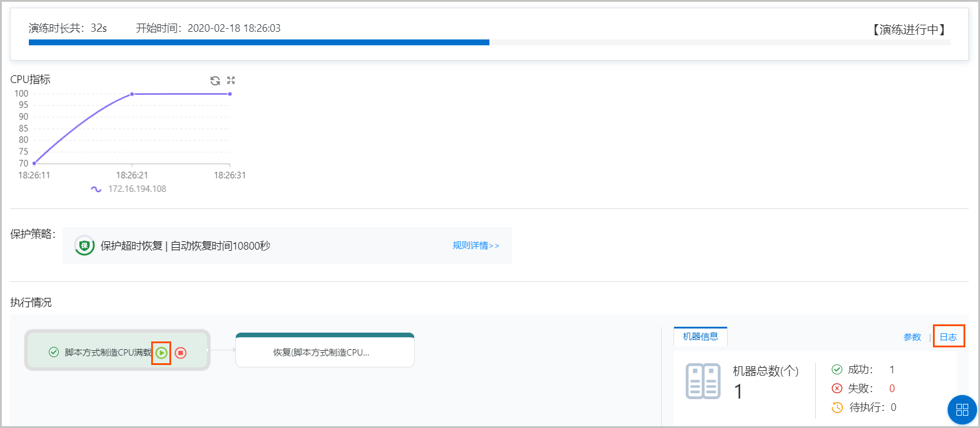This screenshot has height=428, width=980.
Task: Open the 规则详情>> link
Action: 475,245
